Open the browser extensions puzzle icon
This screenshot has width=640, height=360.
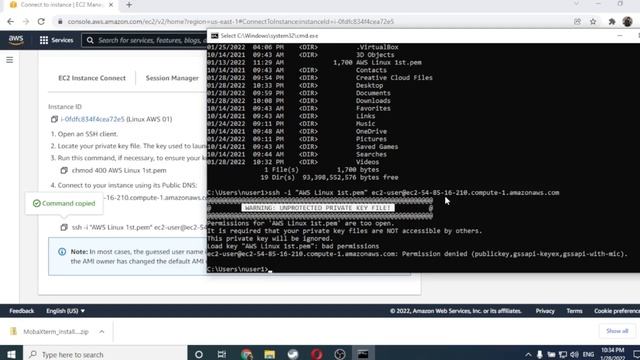click(612, 22)
